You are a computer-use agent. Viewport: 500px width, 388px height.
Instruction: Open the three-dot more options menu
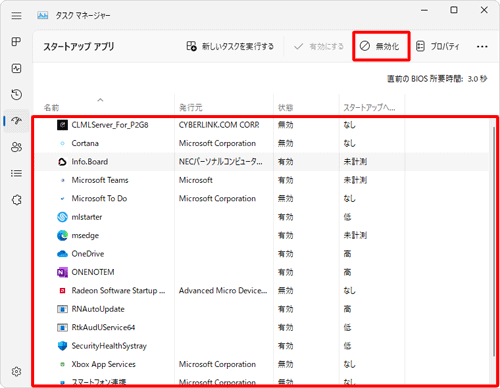[x=482, y=47]
